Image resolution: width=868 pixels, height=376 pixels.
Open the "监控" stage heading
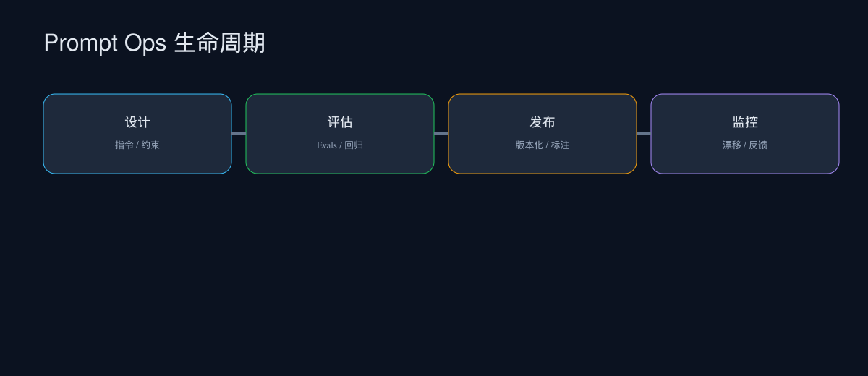745,122
